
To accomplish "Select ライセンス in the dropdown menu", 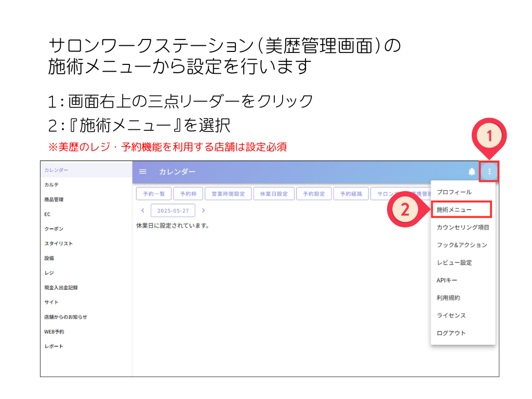I will pyautogui.click(x=463, y=315).
